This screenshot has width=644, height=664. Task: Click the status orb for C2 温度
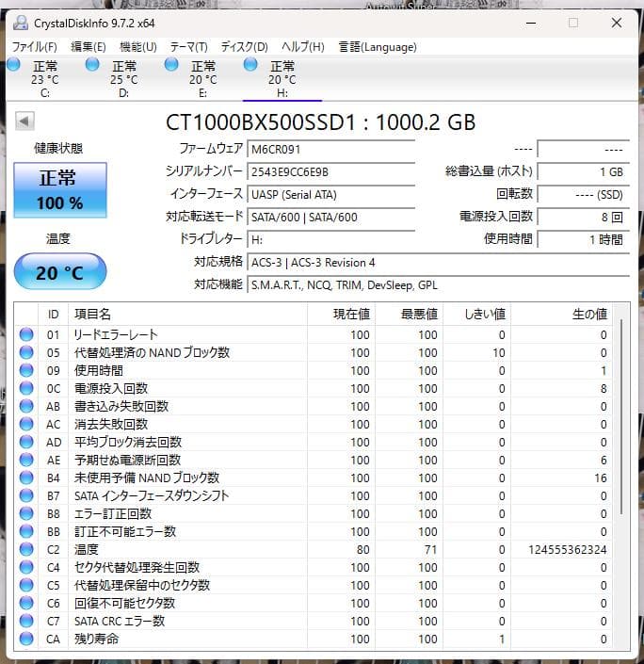(26, 549)
